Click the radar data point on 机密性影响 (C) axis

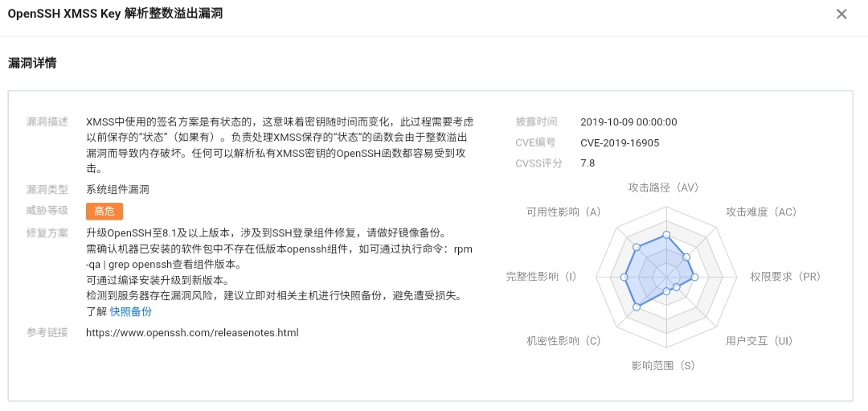point(637,306)
